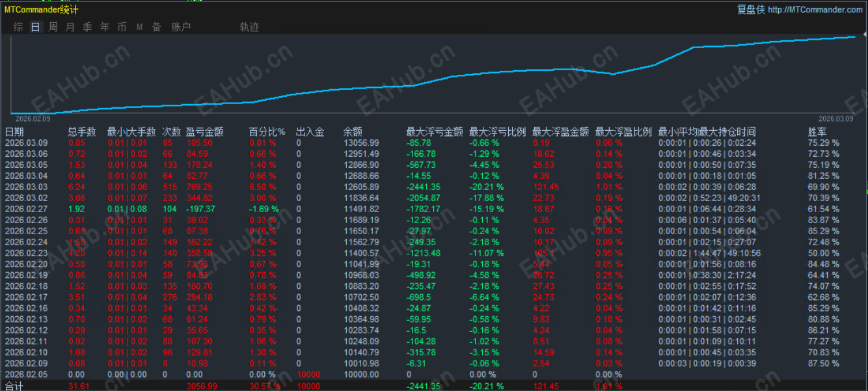Click the 13056.99 balance cell
The image size is (868, 391).
[361, 142]
